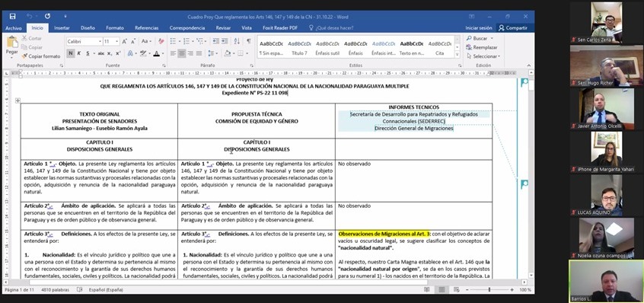This screenshot has width=644, height=303.
Task: Clear formatting with the eraser icon
Action: 161,41
